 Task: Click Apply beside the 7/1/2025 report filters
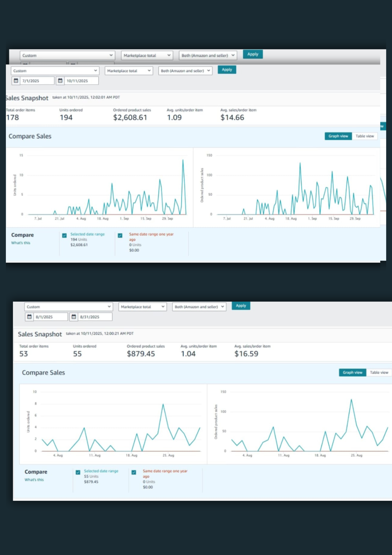227,70
